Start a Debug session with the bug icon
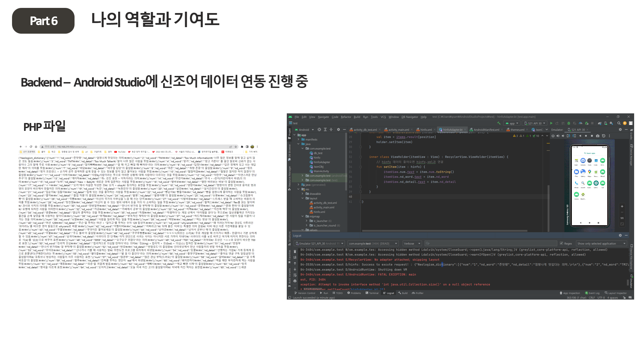The width and height of the screenshot is (644, 348). pyautogui.click(x=568, y=123)
